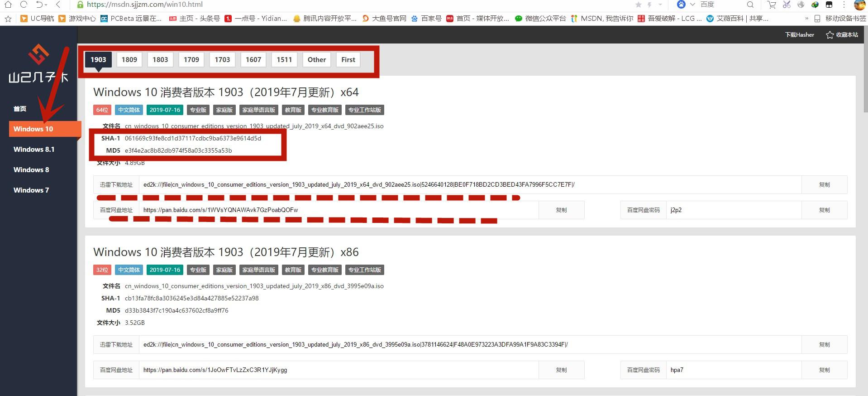Click the bookmarks bar star icon

tap(8, 19)
